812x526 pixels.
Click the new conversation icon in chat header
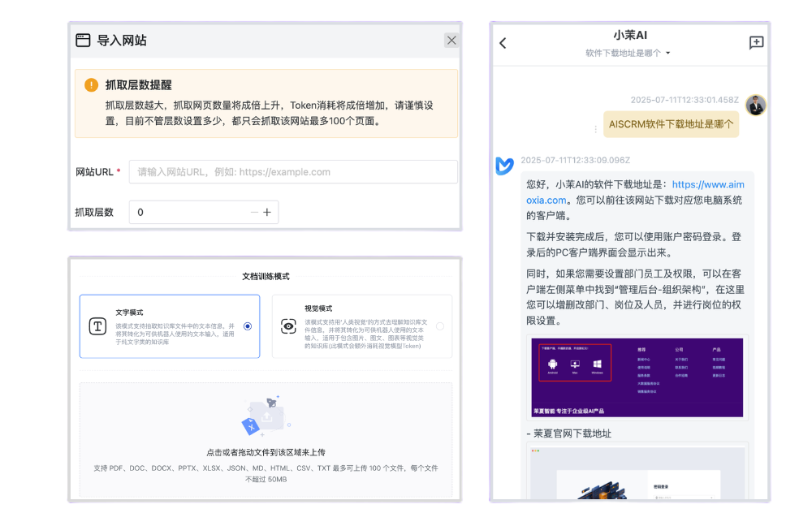756,43
